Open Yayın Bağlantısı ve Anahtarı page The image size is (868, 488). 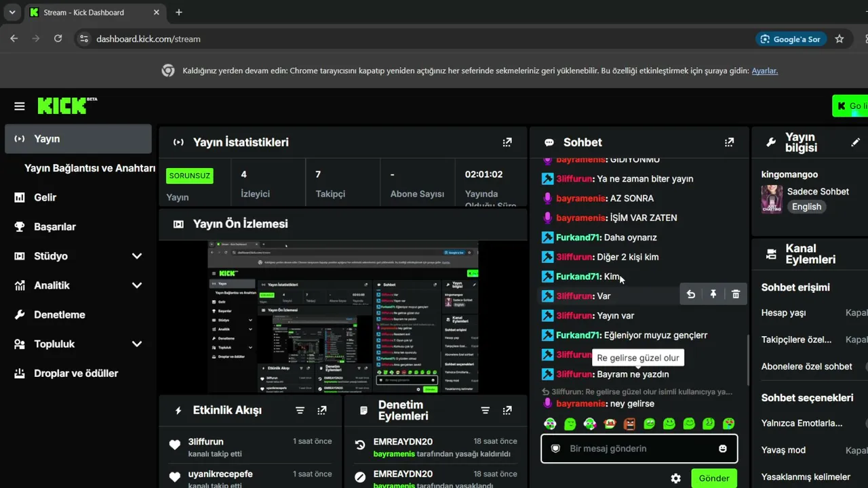[x=90, y=168]
